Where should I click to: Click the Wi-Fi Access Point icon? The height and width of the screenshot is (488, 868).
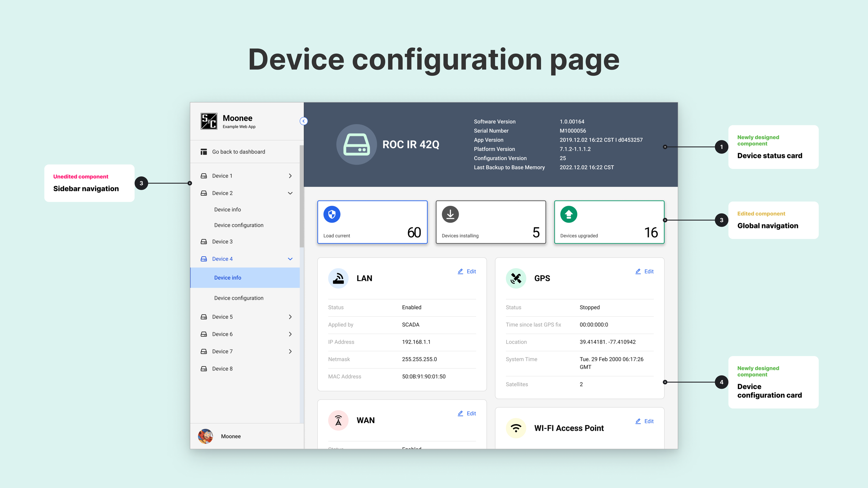(516, 428)
